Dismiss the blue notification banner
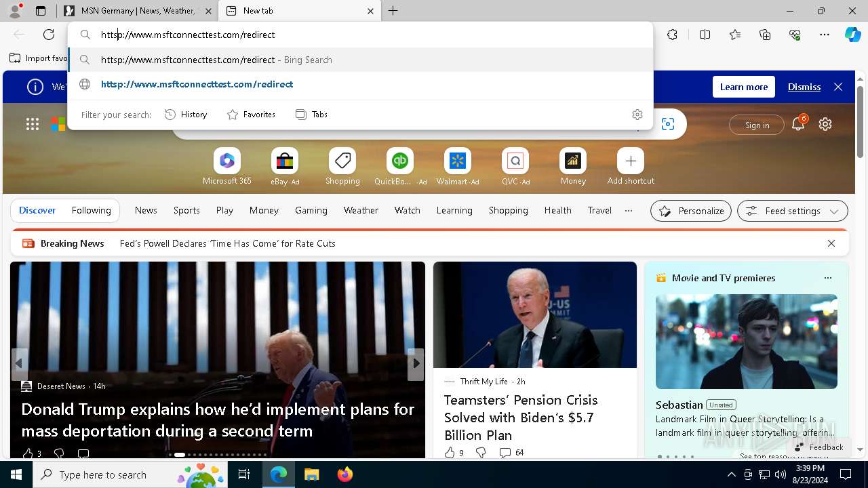The image size is (868, 488). [x=804, y=87]
